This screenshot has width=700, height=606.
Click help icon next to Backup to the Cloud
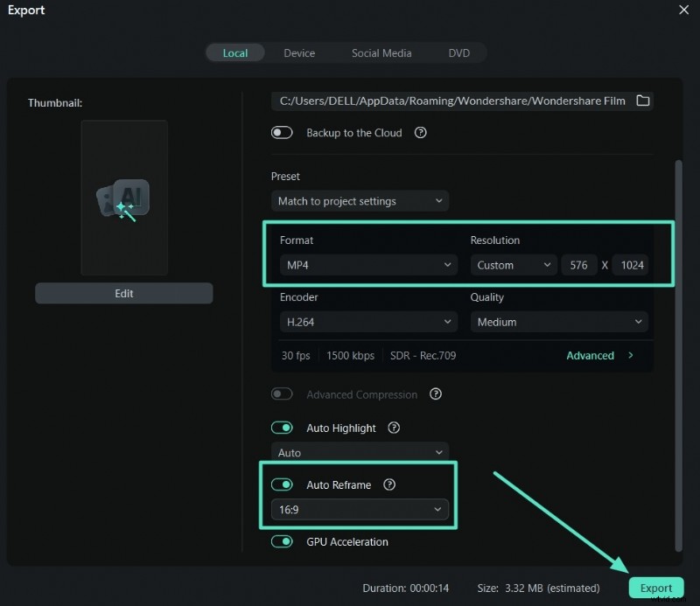(420, 133)
